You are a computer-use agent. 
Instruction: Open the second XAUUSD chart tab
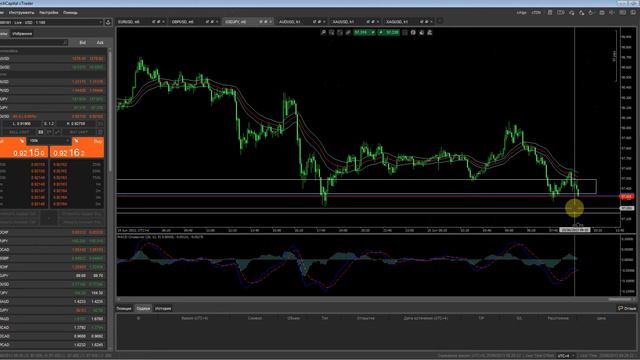[x=397, y=22]
